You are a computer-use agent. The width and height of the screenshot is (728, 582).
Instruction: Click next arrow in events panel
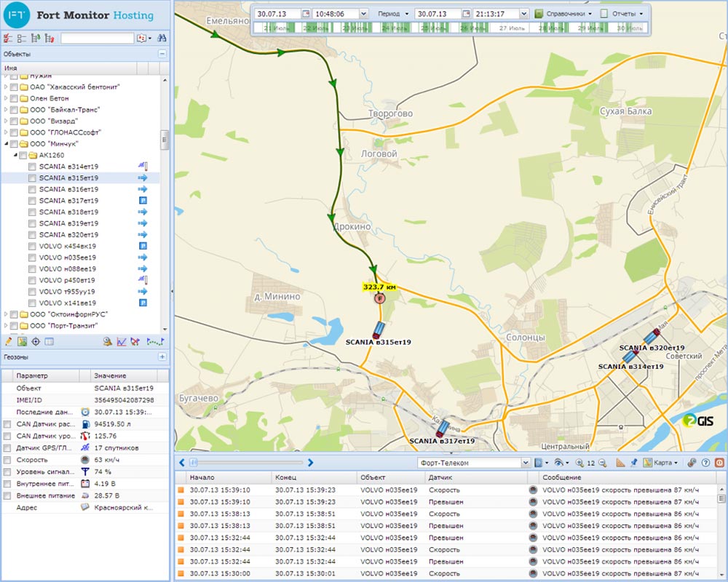tap(311, 463)
